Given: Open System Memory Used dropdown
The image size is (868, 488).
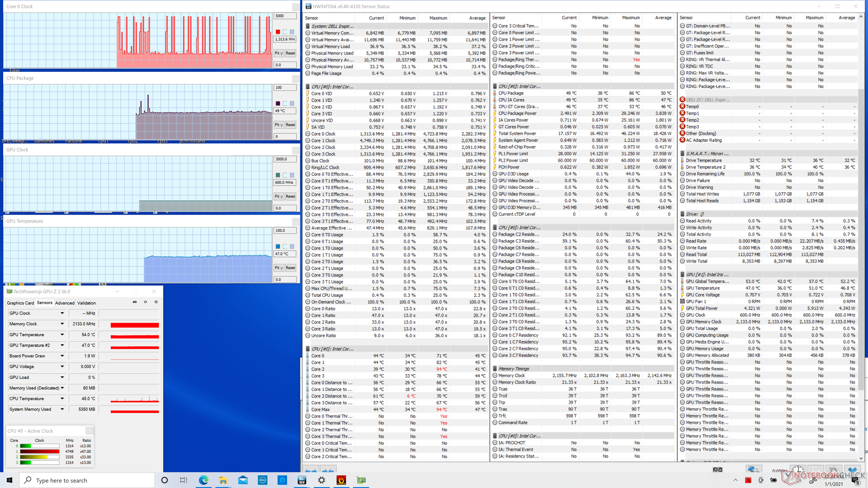Looking at the screenshot, I should [x=62, y=409].
